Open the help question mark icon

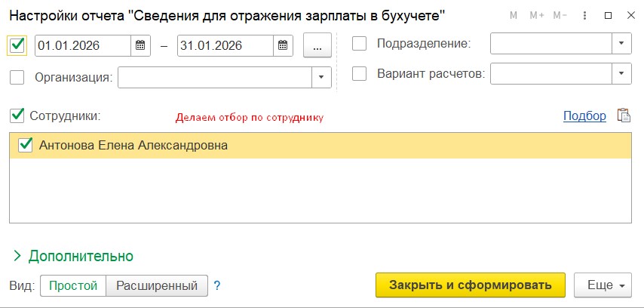216,285
